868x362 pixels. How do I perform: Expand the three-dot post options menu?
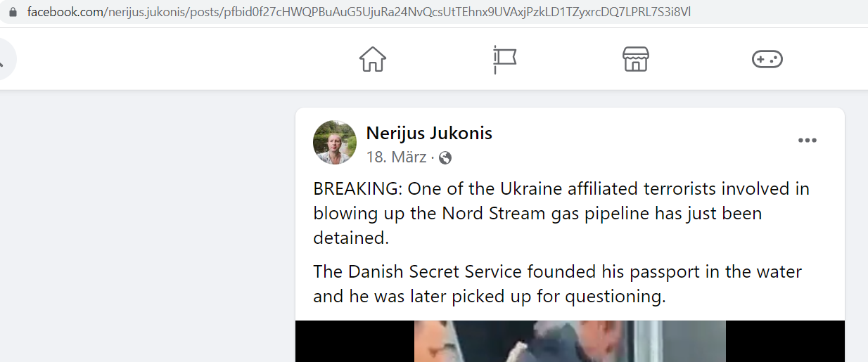[x=808, y=141]
